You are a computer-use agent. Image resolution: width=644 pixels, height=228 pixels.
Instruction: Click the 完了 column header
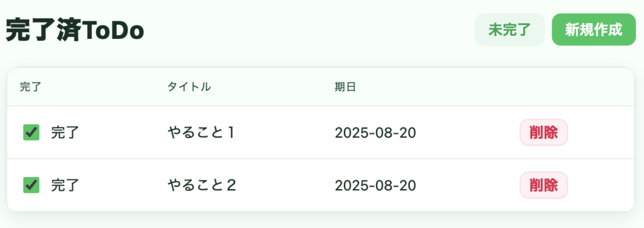click(x=31, y=87)
